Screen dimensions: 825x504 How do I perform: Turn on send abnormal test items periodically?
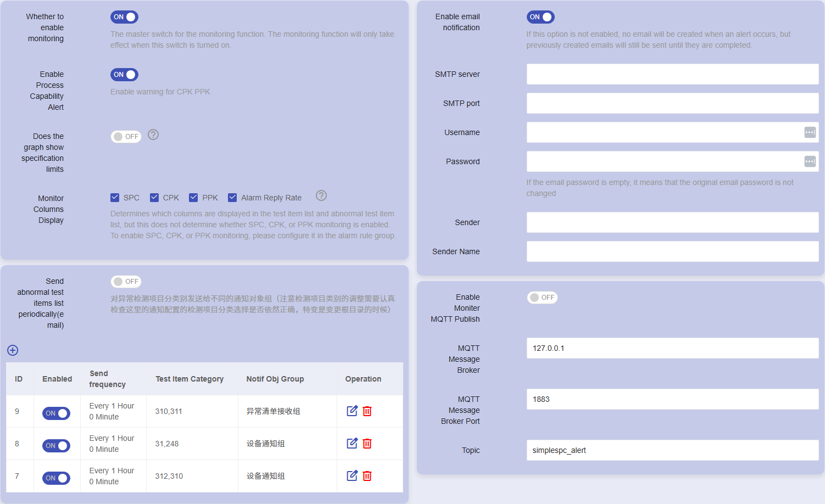[126, 282]
